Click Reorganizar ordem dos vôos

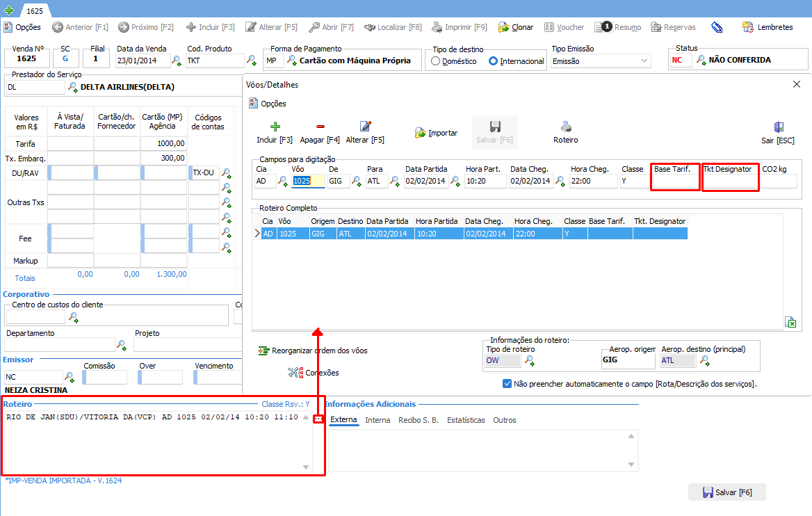point(313,350)
